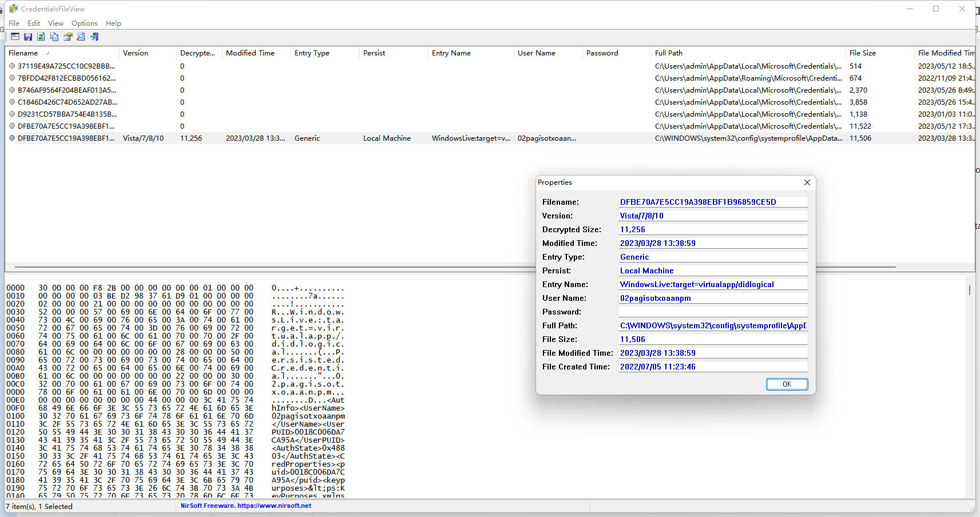Open the File menu
The width and height of the screenshot is (980, 517).
tap(14, 23)
